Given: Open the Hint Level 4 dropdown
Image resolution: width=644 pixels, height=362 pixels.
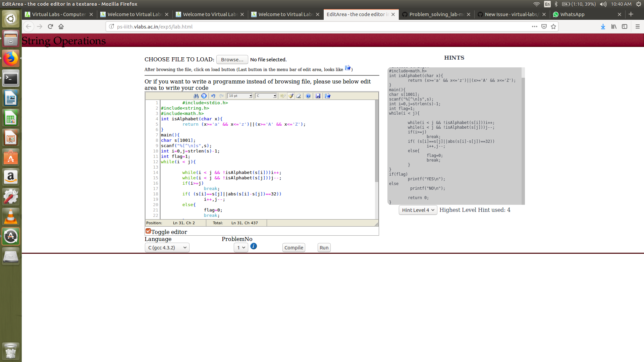Looking at the screenshot, I should (x=418, y=210).
